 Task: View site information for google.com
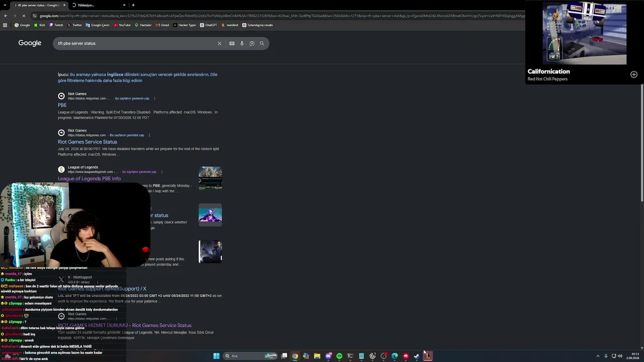tap(35, 16)
